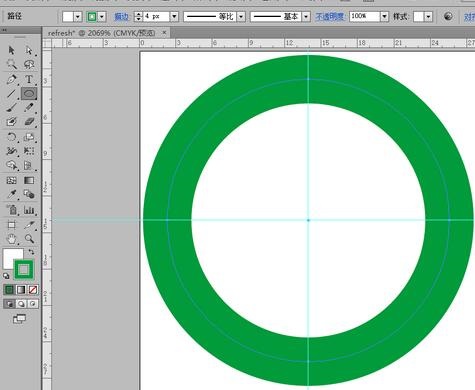Image resolution: width=475 pixels, height=390 pixels.
Task: Pick the Zoom magnifier tool
Action: (x=29, y=239)
